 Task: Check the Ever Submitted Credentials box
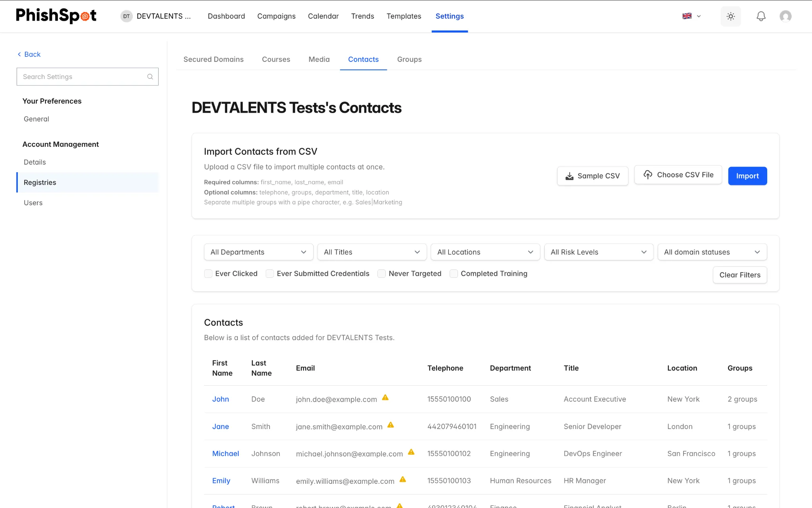270,273
